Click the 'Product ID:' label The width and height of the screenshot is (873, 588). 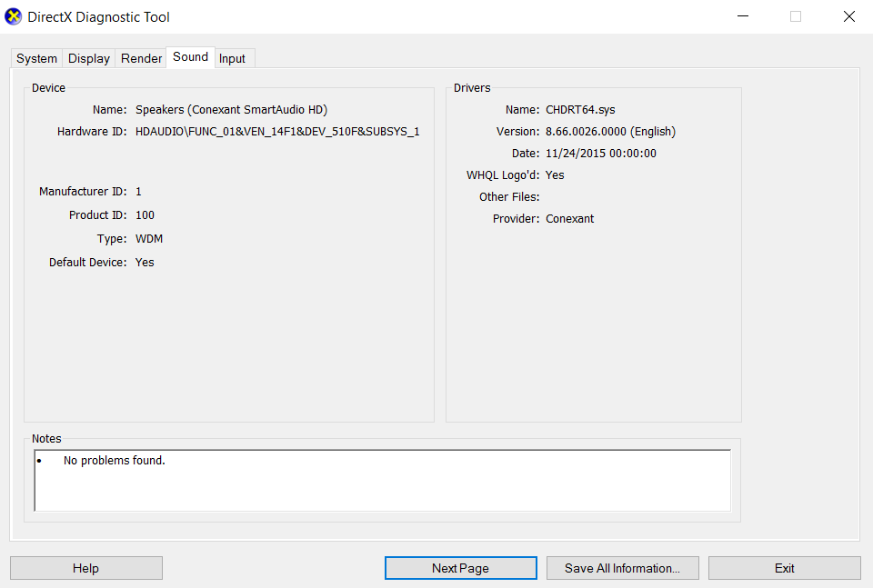coord(98,215)
